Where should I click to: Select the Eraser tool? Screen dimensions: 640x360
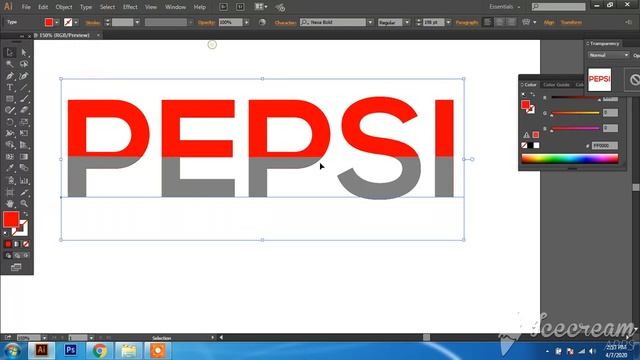(x=24, y=110)
